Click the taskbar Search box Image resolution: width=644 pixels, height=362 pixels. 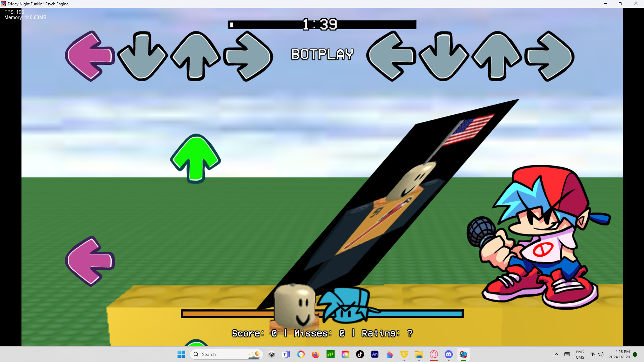pyautogui.click(x=226, y=354)
